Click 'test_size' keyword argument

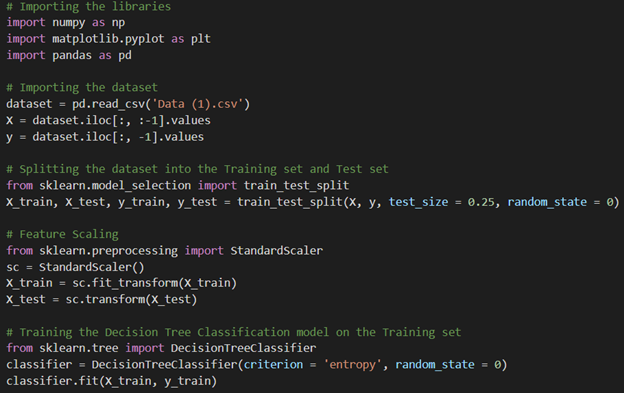418,202
